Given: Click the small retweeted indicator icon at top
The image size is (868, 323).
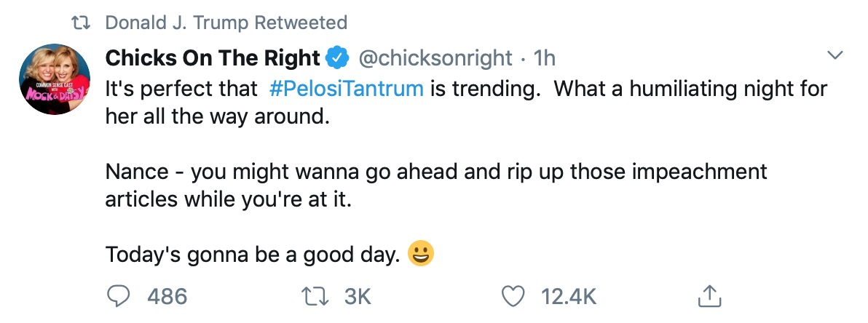Looking at the screenshot, I should (87, 23).
